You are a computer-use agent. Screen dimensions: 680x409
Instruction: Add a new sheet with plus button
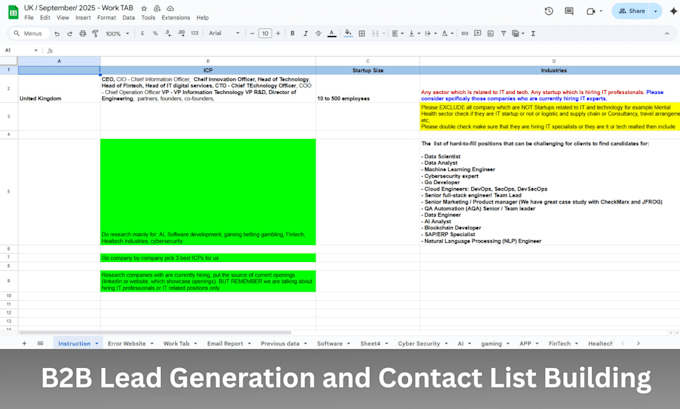tap(24, 343)
